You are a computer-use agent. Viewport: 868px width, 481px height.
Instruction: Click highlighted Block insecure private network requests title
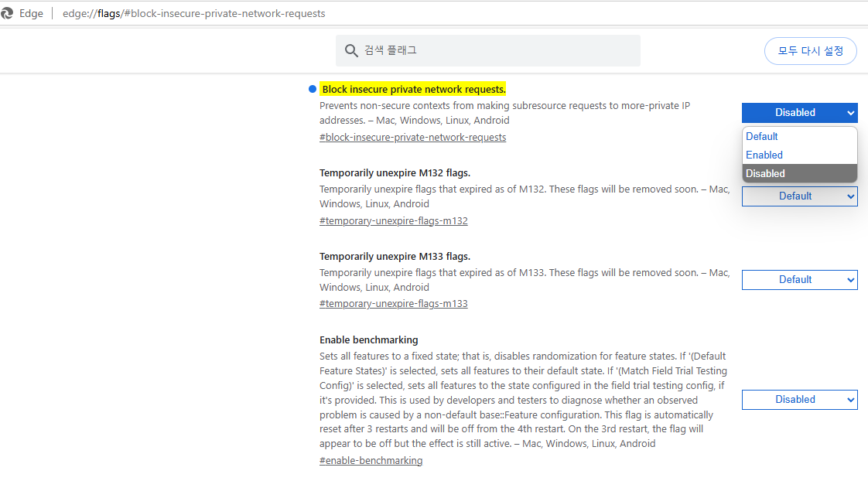(414, 89)
